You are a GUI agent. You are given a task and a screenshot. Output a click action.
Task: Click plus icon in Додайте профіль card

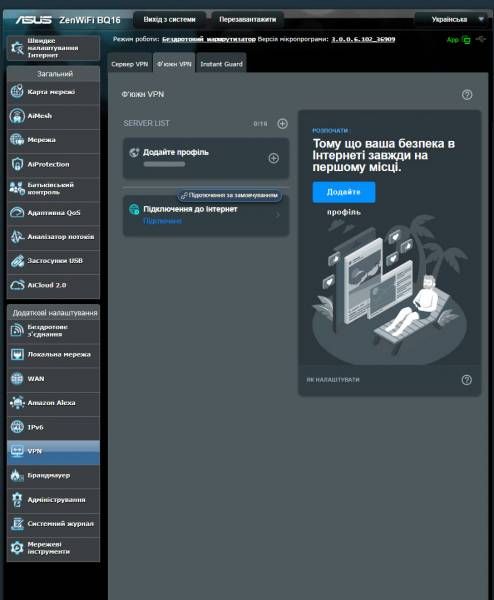pyautogui.click(x=273, y=158)
